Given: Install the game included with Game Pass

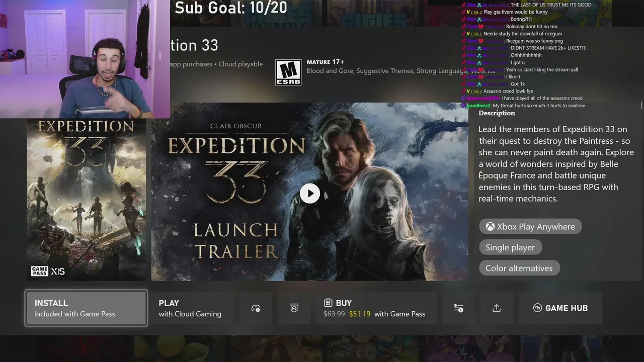Looking at the screenshot, I should [86, 308].
